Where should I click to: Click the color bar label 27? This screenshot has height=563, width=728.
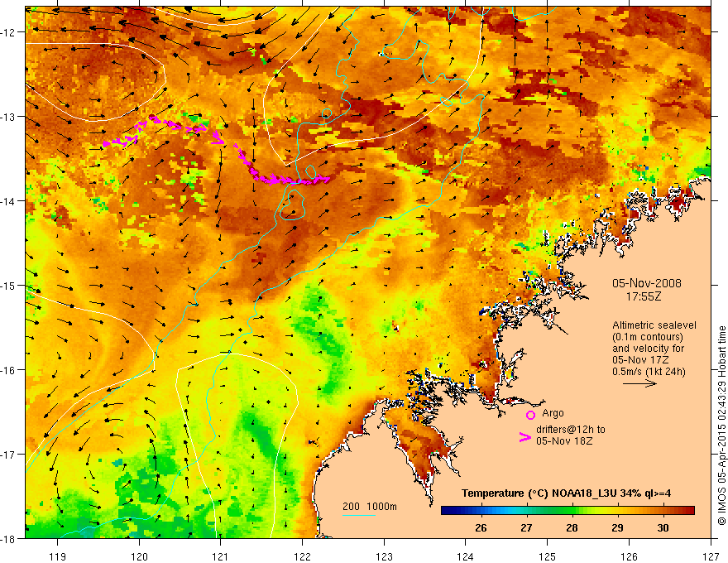[526, 527]
